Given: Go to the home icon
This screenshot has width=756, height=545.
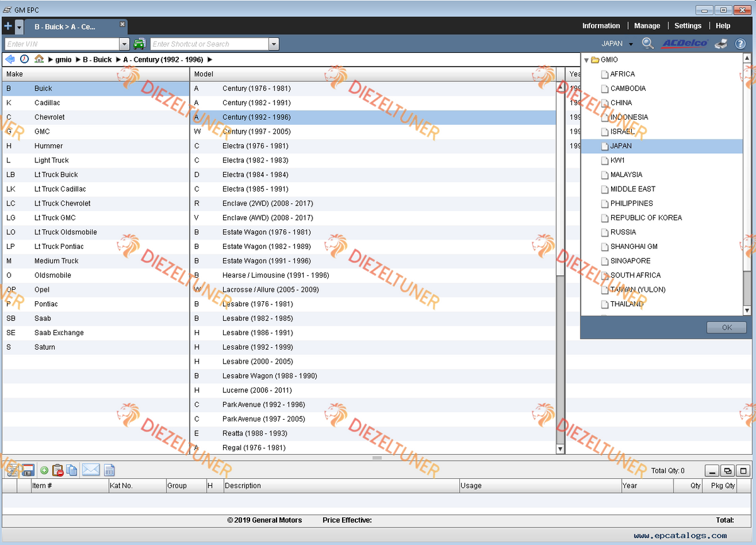Looking at the screenshot, I should click(x=39, y=59).
